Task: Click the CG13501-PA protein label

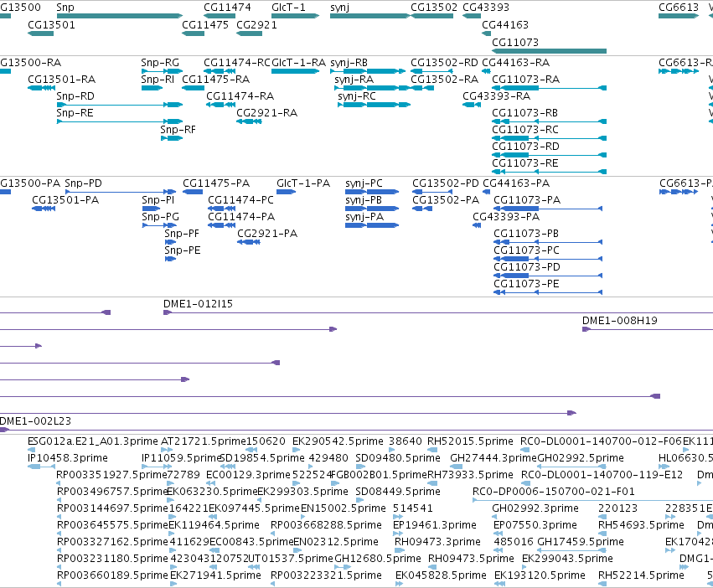Action: pyautogui.click(x=65, y=200)
